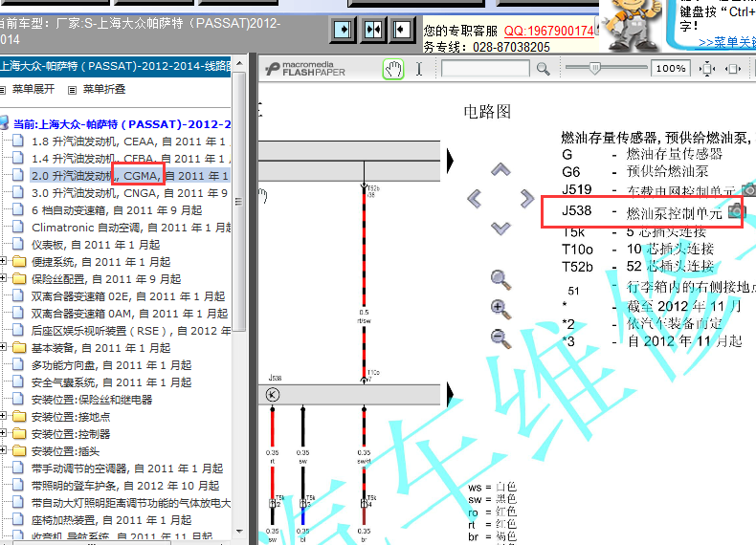Expand the 安装位置:控制器 folder

click(3, 433)
